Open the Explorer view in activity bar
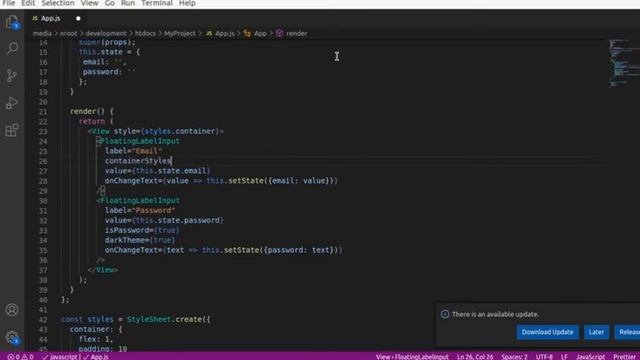Screen dimensions: 640x360 click(x=12, y=22)
